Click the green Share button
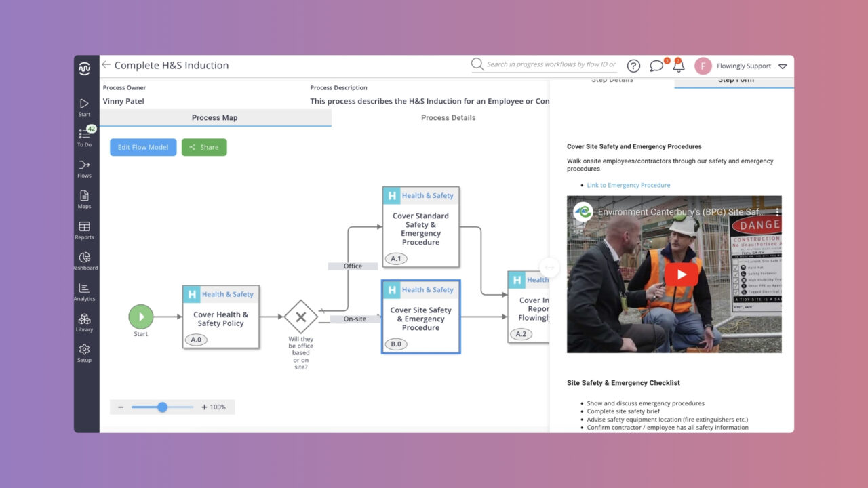This screenshot has height=488, width=868. (x=204, y=147)
